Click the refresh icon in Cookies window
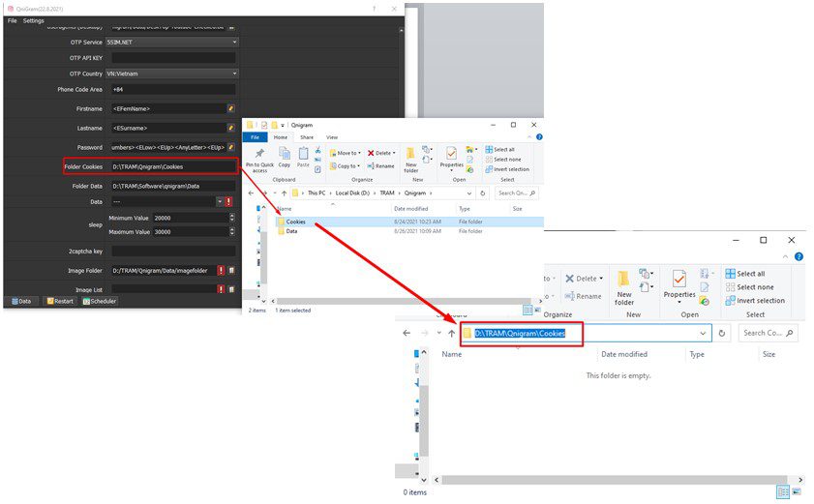This screenshot has height=504, width=814. [722, 333]
